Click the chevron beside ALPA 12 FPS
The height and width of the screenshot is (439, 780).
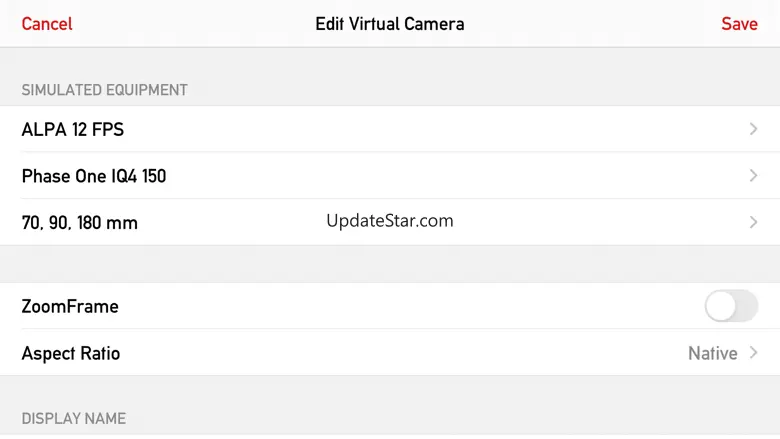pos(753,129)
